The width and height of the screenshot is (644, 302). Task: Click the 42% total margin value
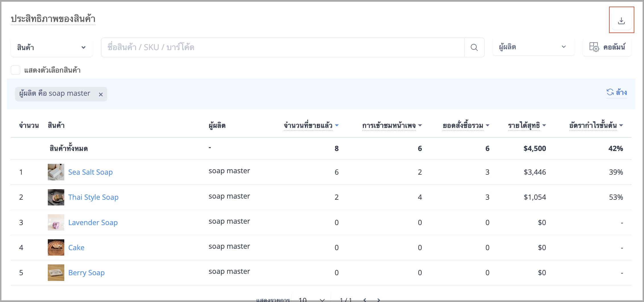click(x=616, y=148)
